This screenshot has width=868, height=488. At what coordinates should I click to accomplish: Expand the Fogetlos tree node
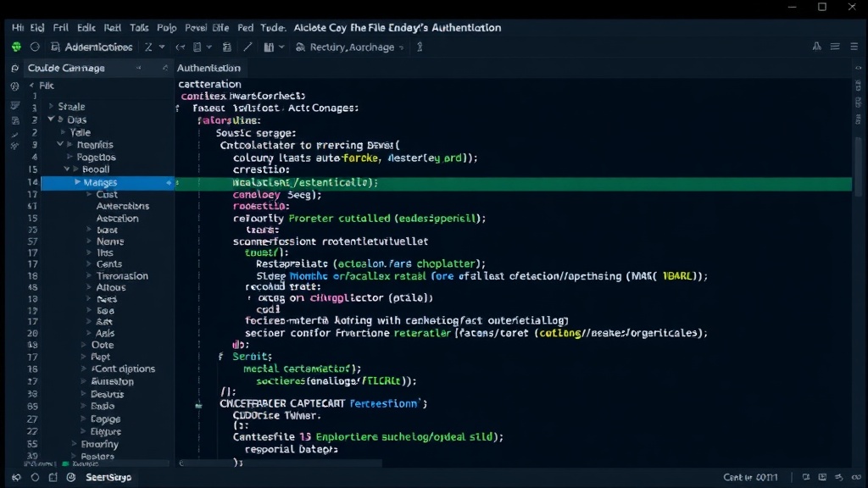coord(70,157)
